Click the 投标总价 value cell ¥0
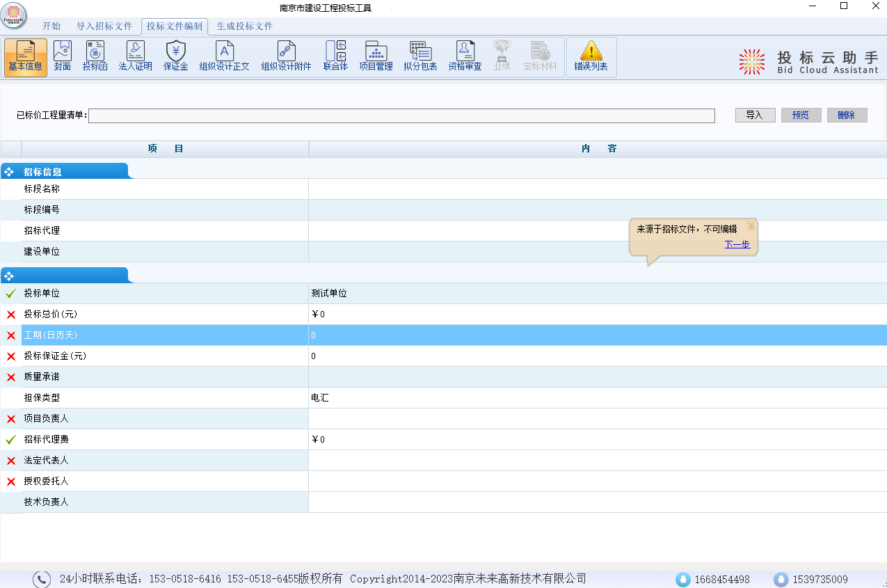This screenshot has height=588, width=887. click(598, 315)
